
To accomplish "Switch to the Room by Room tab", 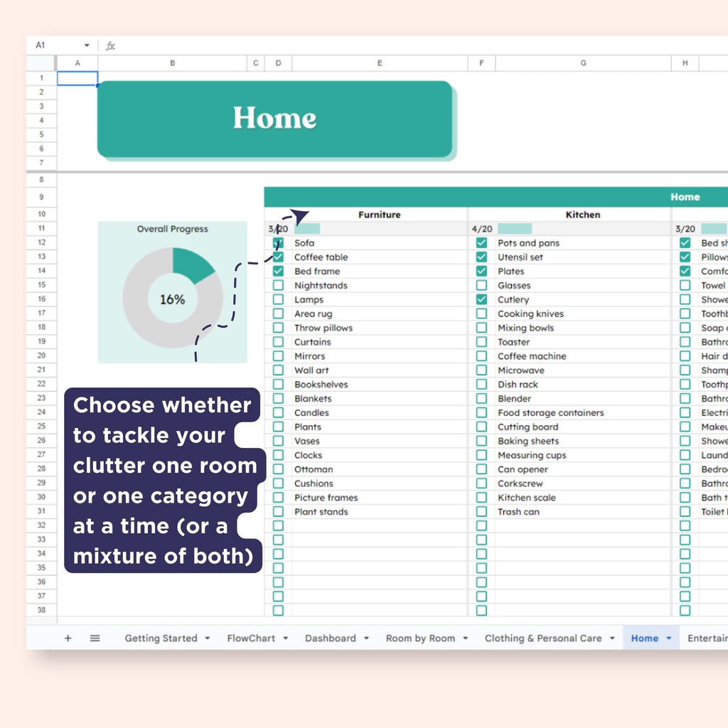I will coord(420,638).
